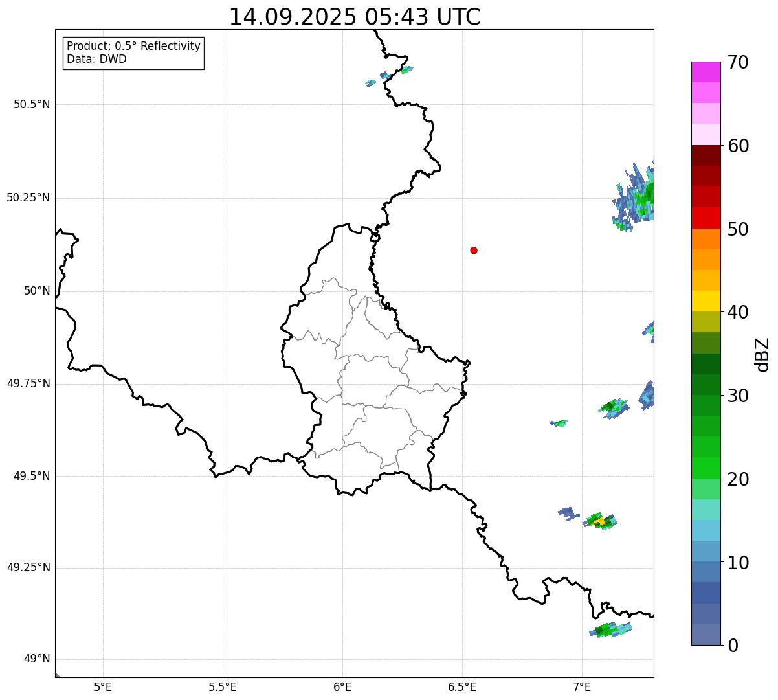Viewport: 778px width, 700px height.
Task: Click the latitude label "49°N"
Action: [x=37, y=659]
